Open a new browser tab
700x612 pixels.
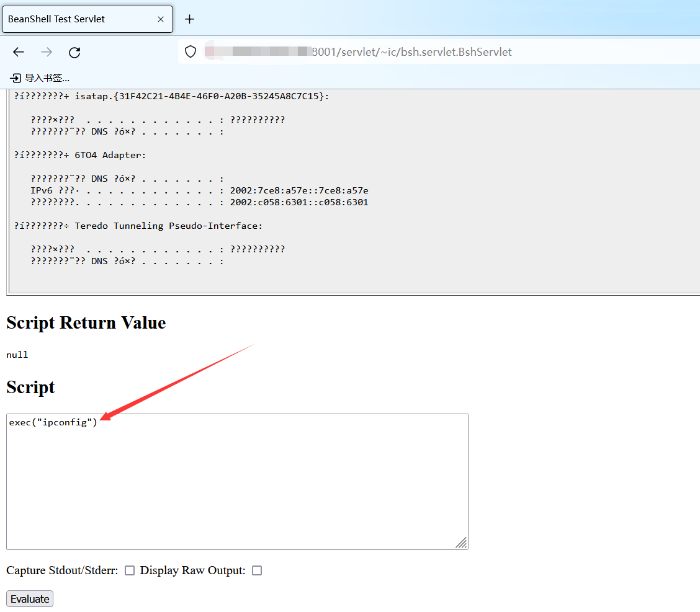190,19
